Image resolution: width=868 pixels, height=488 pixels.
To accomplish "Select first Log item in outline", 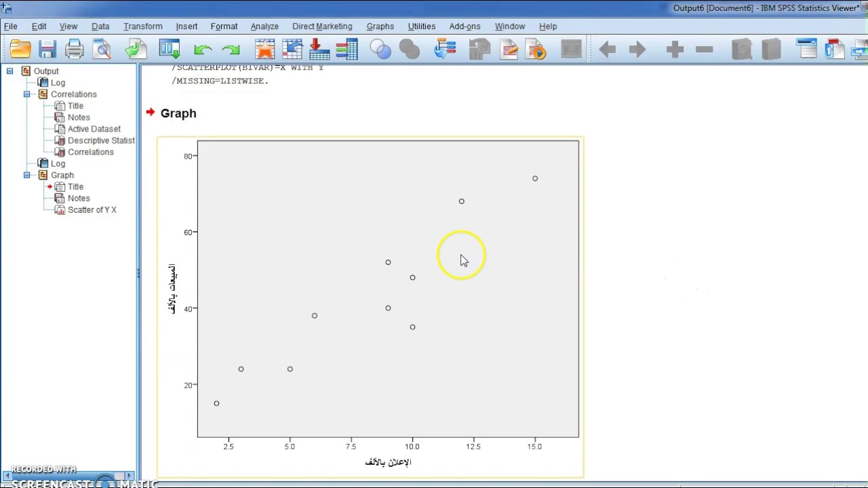I will [58, 83].
